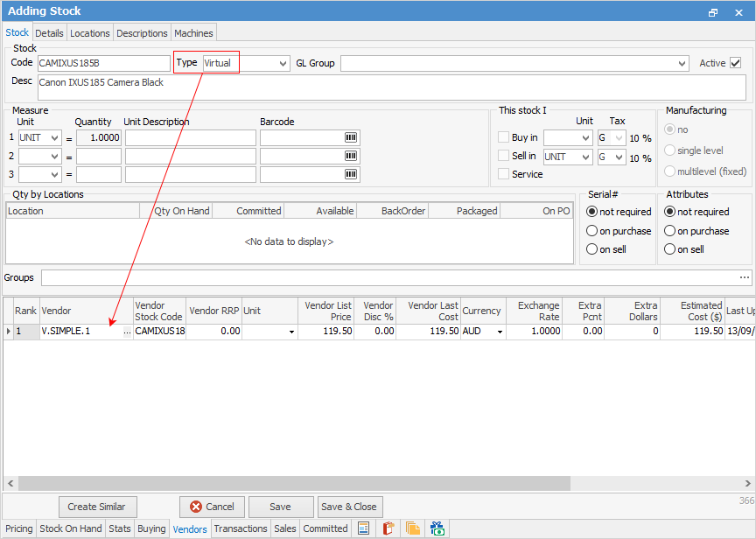Screen dimensions: 756x539
Task: Click the restore window icon in the title bar
Action: 713,11
